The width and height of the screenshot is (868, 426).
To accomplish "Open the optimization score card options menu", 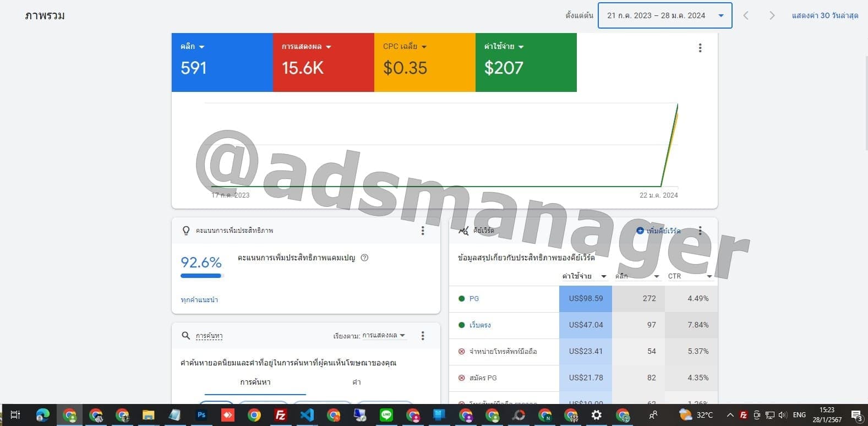I will pyautogui.click(x=422, y=231).
